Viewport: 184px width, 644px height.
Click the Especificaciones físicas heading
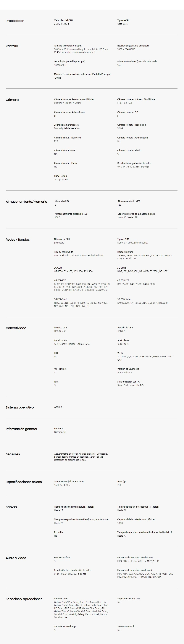(x=23, y=482)
